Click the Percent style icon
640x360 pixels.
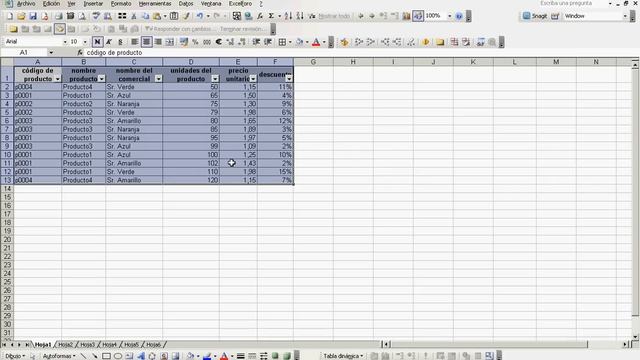pos(196,42)
